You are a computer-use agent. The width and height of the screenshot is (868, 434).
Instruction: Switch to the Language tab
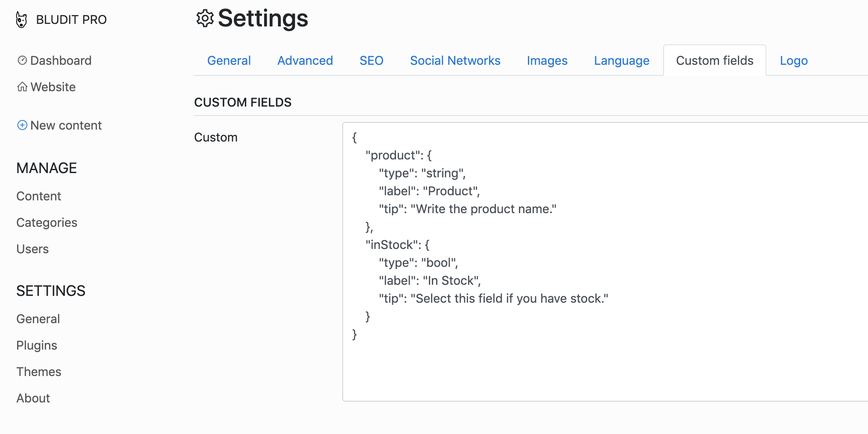point(621,61)
